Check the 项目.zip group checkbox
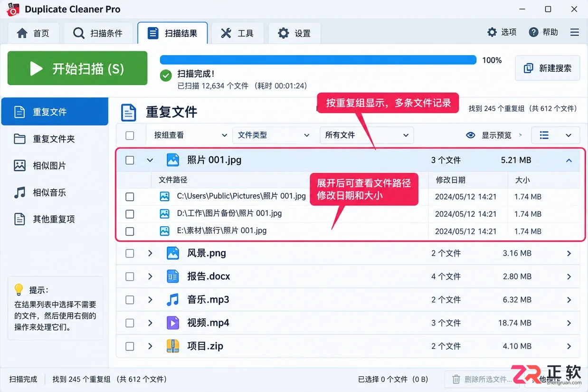The height and width of the screenshot is (392, 588). point(130,346)
